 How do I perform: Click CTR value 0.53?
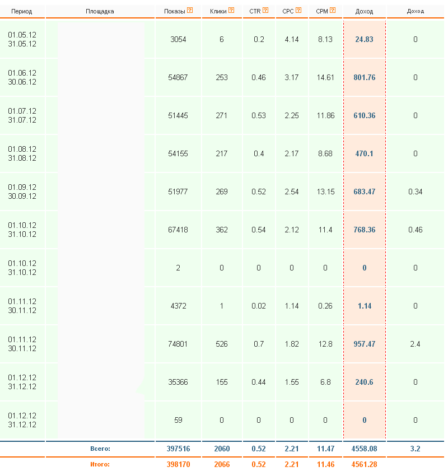pos(259,116)
